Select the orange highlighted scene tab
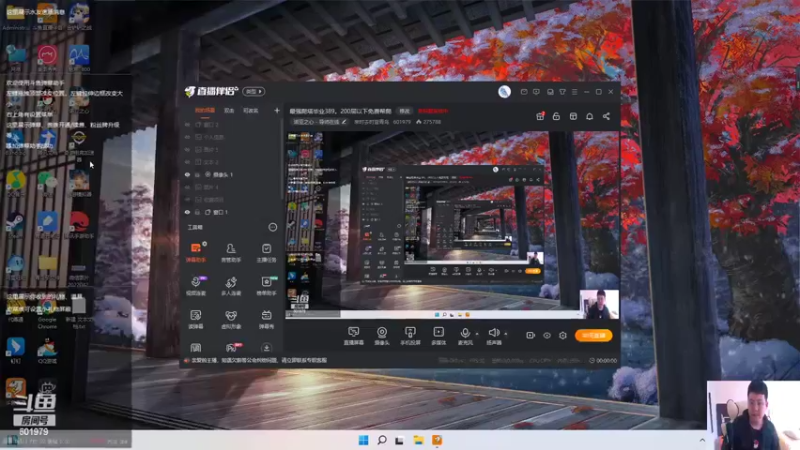 (x=205, y=110)
